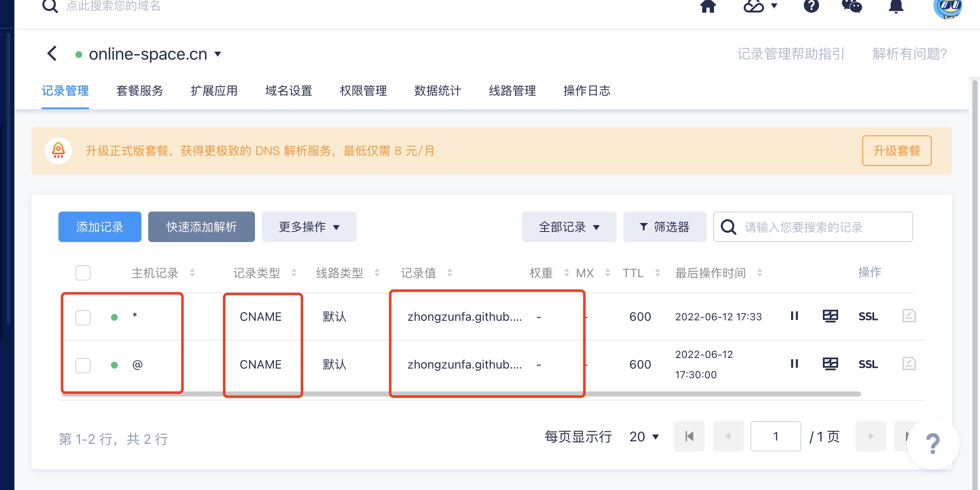Open the WeChat support icon
Image resolution: width=980 pixels, height=490 pixels.
pos(851,6)
